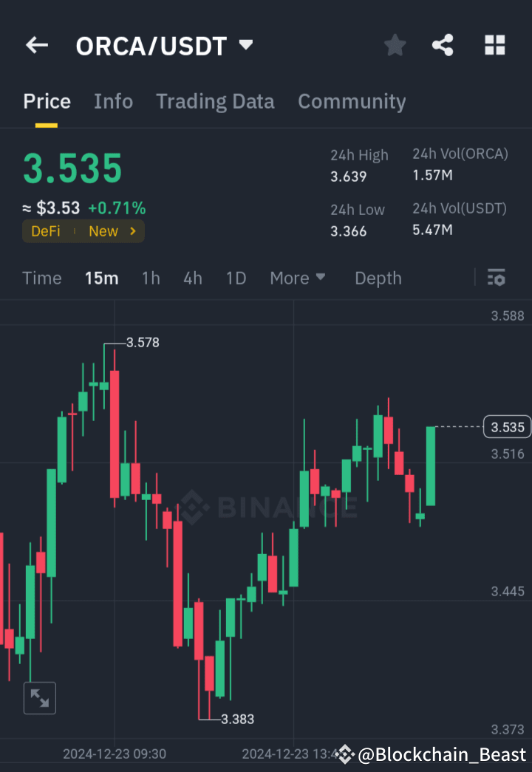Open the trading pair selector arrow beside ORCA/USDT
This screenshot has width=532, height=772.
click(x=245, y=44)
